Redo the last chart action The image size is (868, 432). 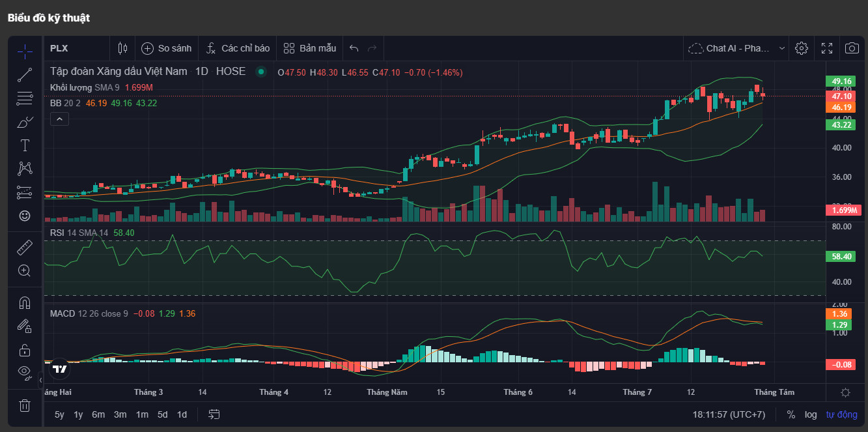coord(372,48)
